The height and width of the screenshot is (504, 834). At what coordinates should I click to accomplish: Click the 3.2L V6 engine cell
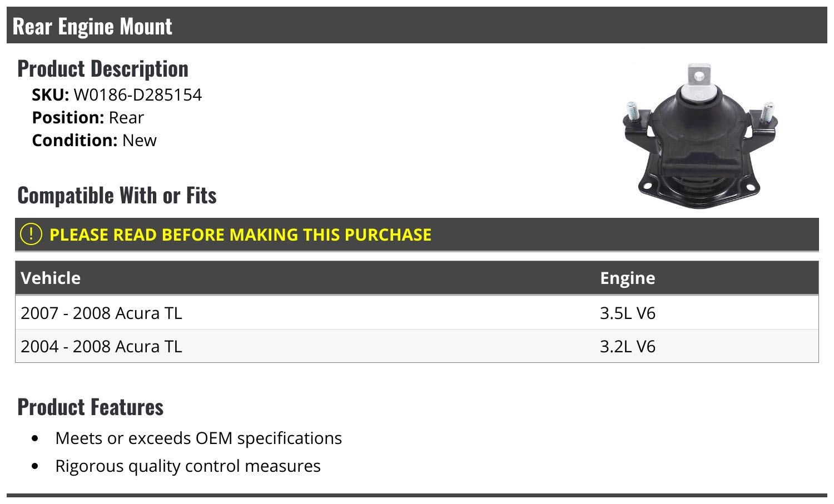coord(627,346)
